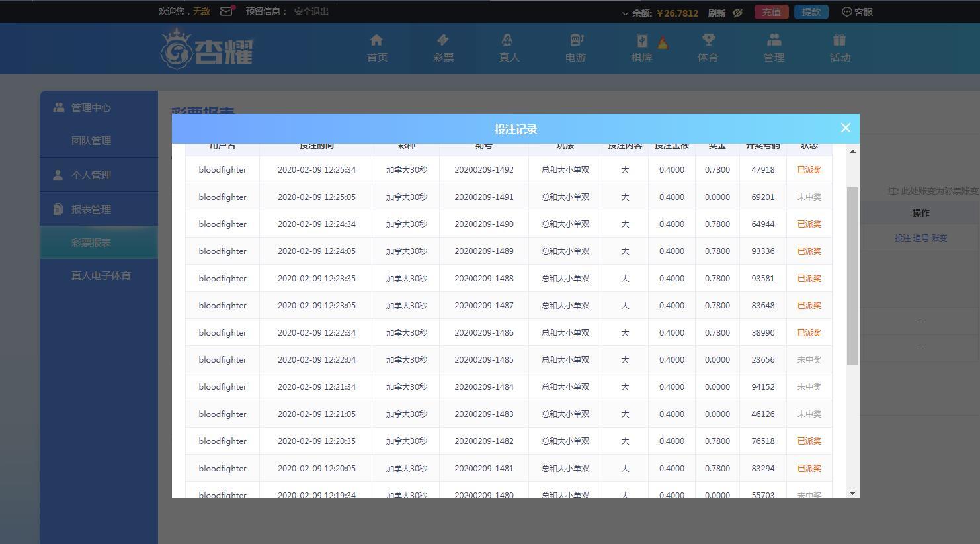Click 管理中心 group icon in sidebar
The width and height of the screenshot is (980, 544).
coord(59,107)
